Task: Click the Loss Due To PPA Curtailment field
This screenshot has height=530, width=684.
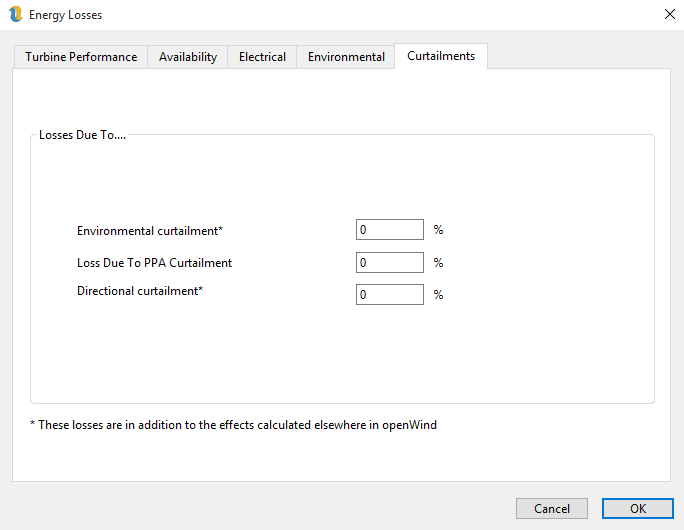Action: (390, 263)
